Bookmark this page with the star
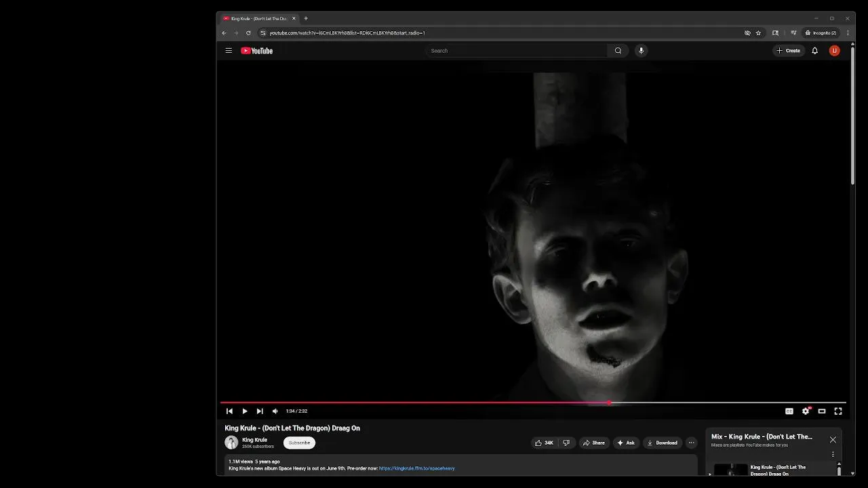The width and height of the screenshot is (868, 488). (758, 33)
